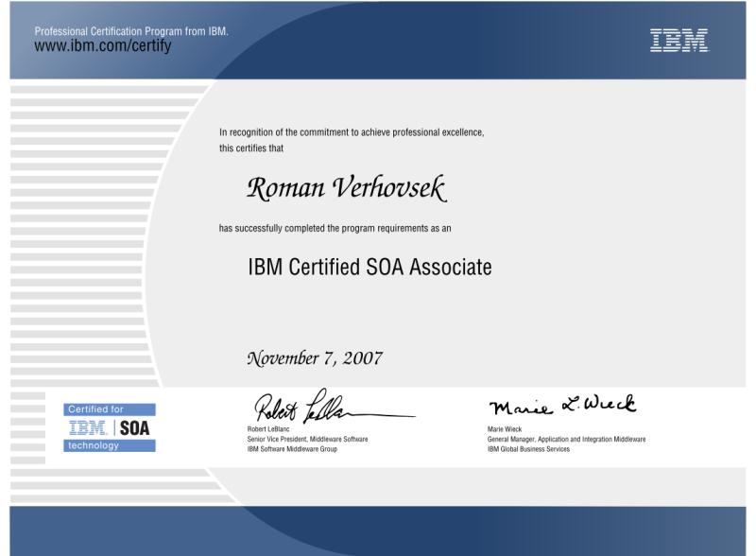Image resolution: width=756 pixels, height=556 pixels.
Task: Click the 'In recognition of the commitment' sentence
Action: pos(352,133)
